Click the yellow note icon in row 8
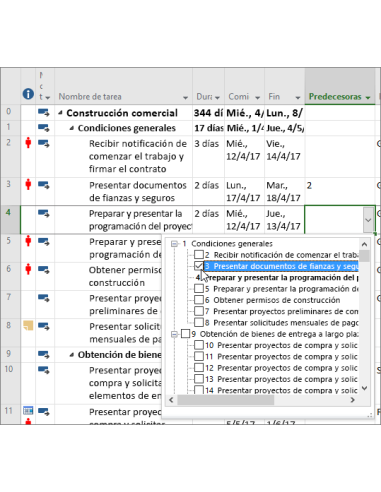The image size is (381, 492). [x=28, y=325]
